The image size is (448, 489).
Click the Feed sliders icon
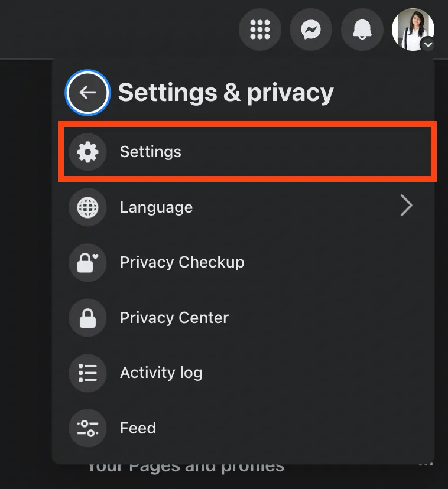pos(87,428)
